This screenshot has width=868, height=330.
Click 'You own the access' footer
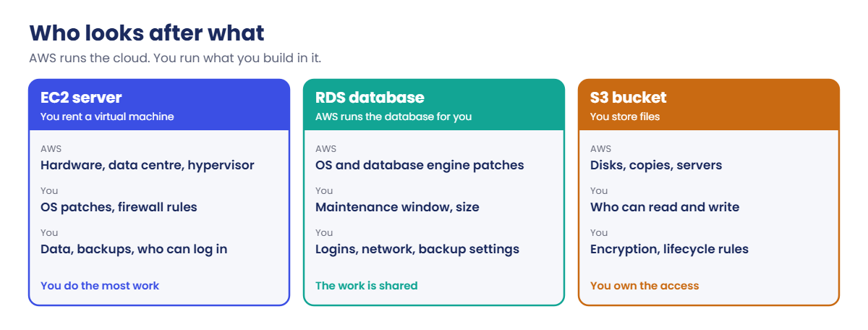(644, 286)
